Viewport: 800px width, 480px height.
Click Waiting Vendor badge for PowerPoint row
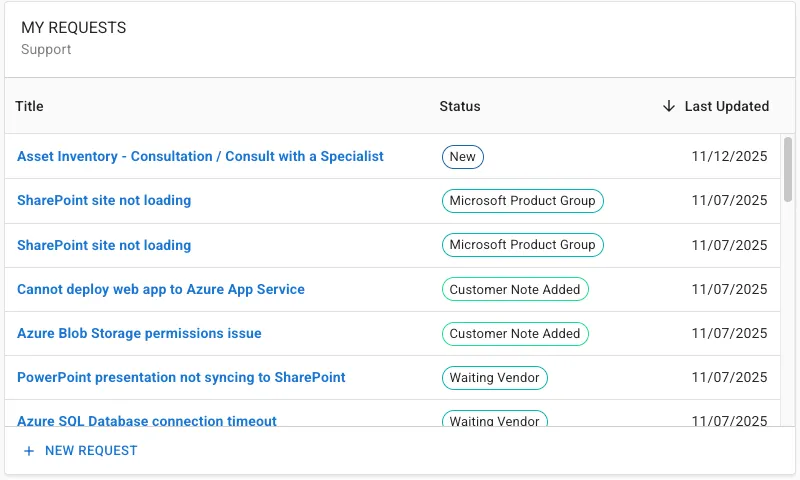494,377
